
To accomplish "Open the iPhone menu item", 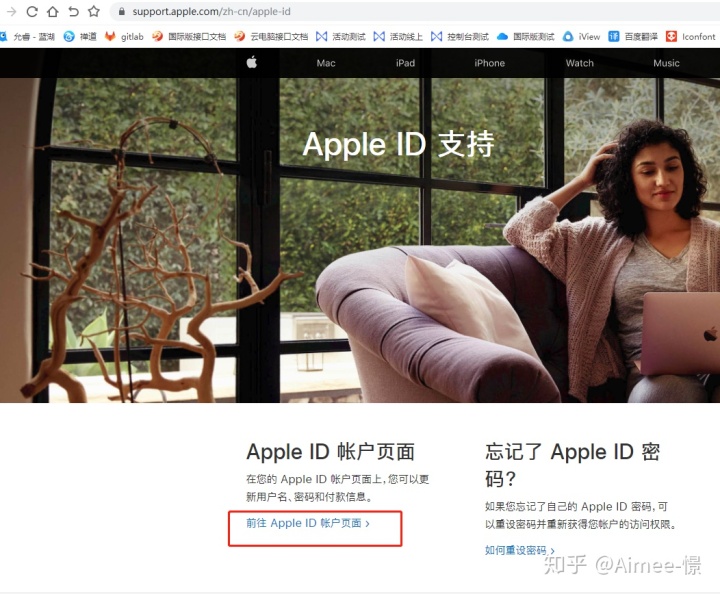I will (x=489, y=63).
